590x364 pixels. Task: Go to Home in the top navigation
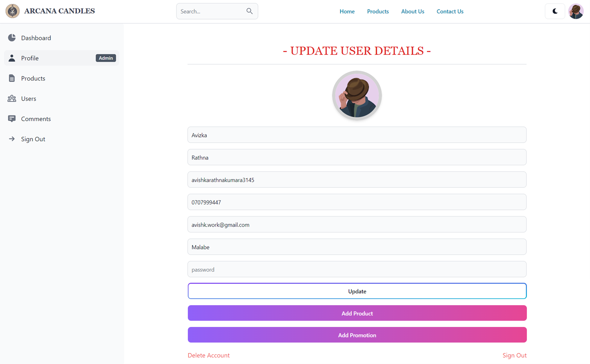click(x=347, y=11)
